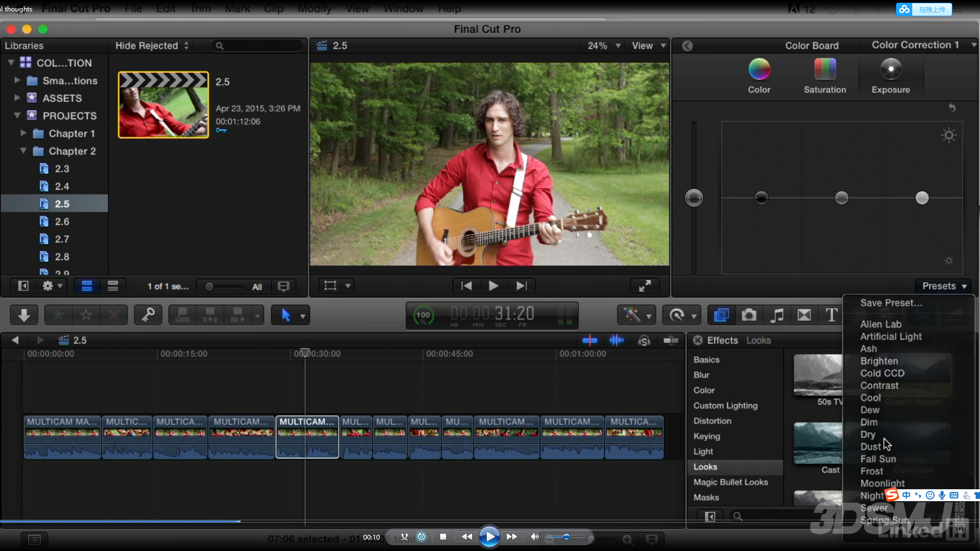Click the import media down-arrow button

(24, 315)
